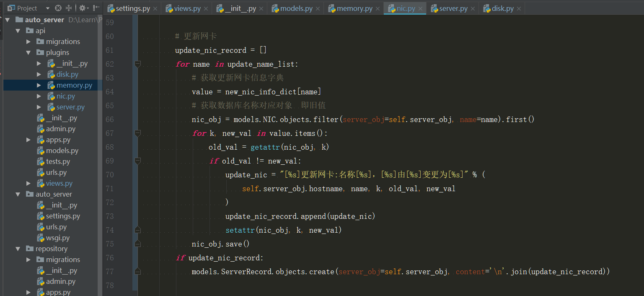Viewport: 644px width, 296px height.
Task: Click the tests.py Python file icon
Action: [x=41, y=161]
